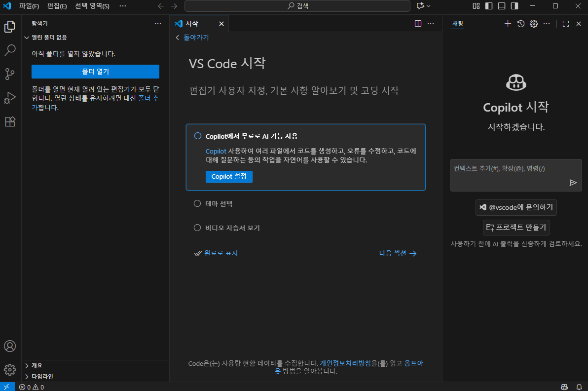Viewport: 588px width, 391px height.
Task: Select the '테마 선택' radio step
Action: (x=197, y=203)
